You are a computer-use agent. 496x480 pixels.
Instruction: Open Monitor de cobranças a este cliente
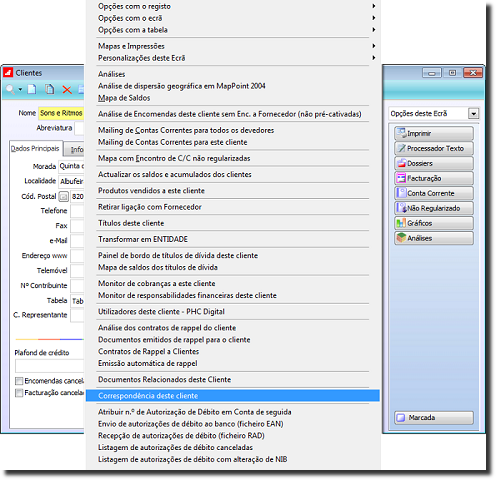[x=233, y=283]
